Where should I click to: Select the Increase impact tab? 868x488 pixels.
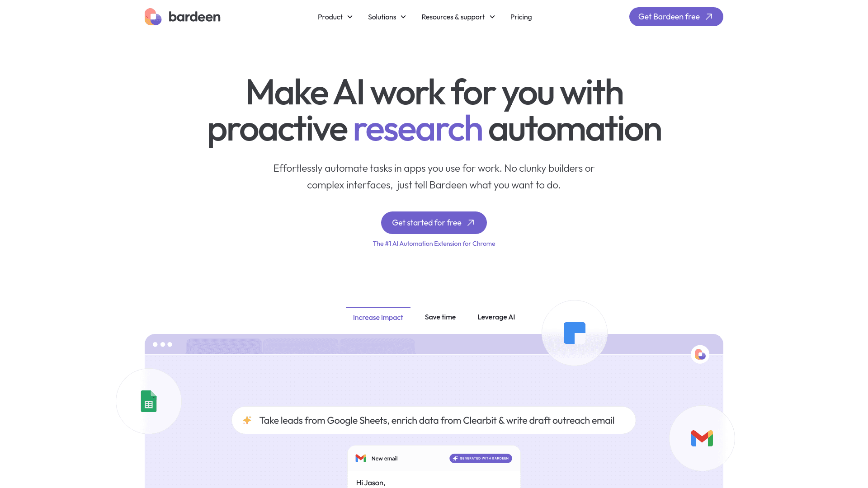point(378,316)
